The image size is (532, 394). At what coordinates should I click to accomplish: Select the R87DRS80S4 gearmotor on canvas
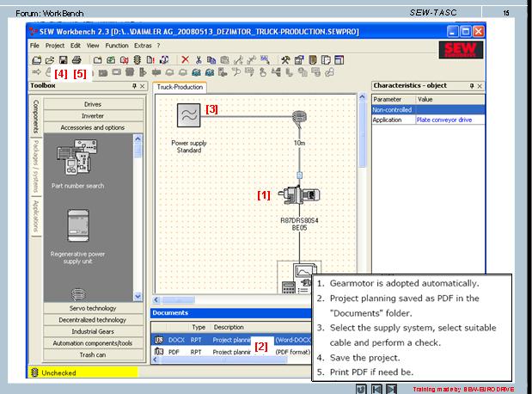click(x=299, y=195)
